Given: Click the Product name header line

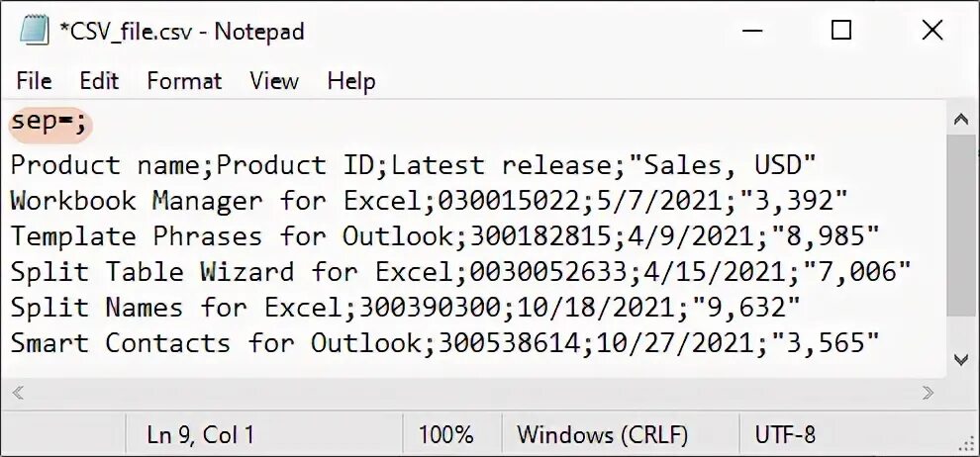Looking at the screenshot, I should point(413,165).
